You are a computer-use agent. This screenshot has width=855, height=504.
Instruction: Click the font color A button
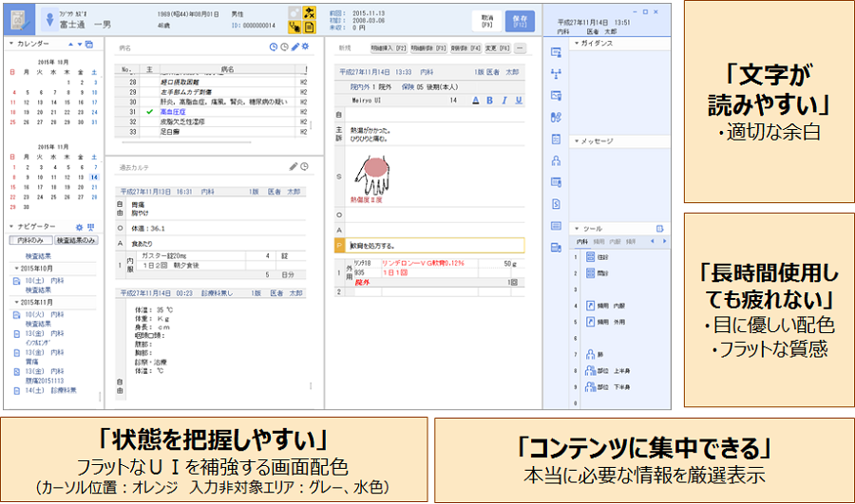tap(477, 100)
